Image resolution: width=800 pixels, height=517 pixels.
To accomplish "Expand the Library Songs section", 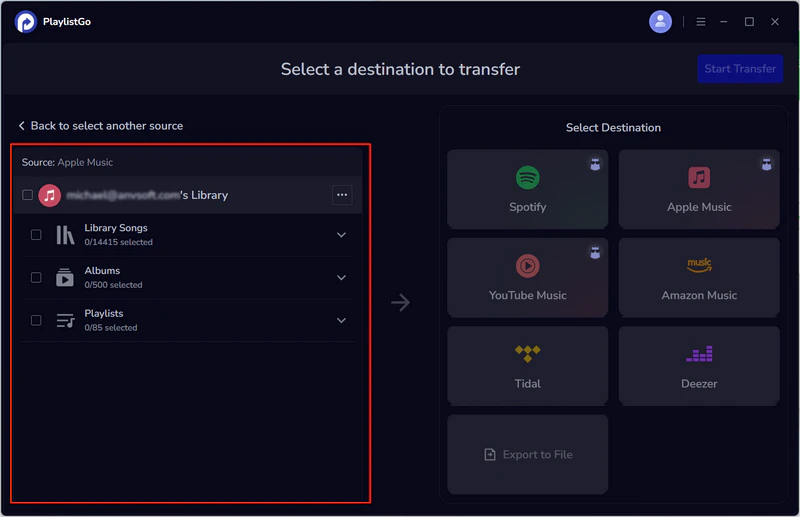I will pyautogui.click(x=341, y=235).
